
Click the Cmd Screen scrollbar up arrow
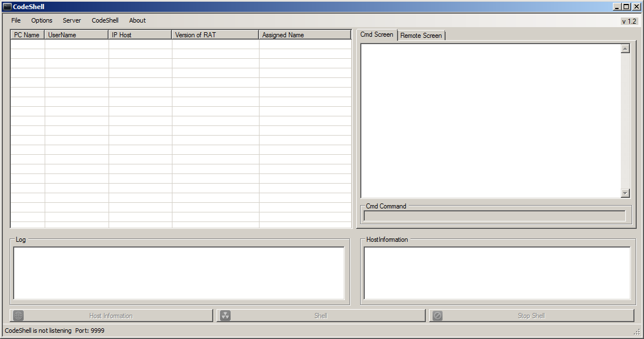(x=625, y=49)
